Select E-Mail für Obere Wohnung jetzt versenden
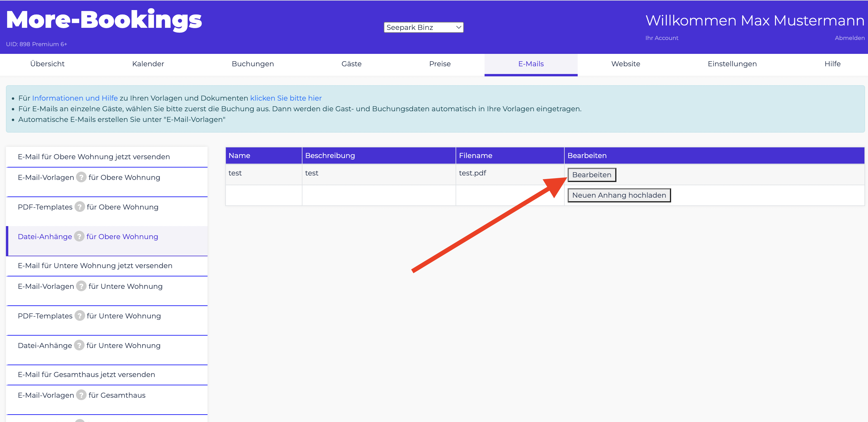Viewport: 868px width, 422px height. [x=107, y=157]
